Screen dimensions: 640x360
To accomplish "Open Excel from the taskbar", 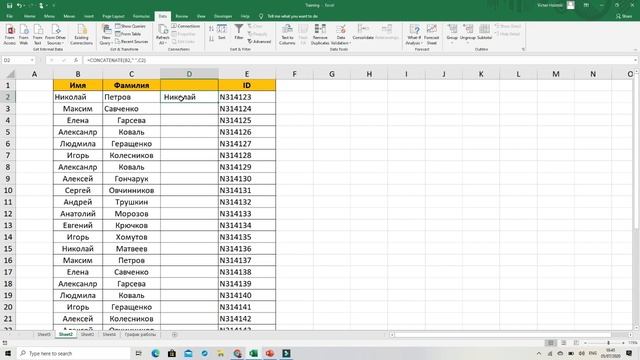I will point(253,353).
